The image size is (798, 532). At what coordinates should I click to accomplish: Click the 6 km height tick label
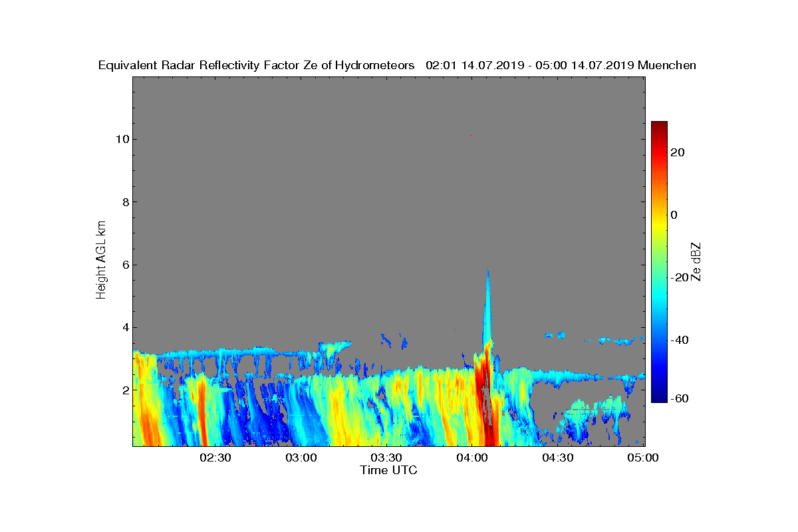(125, 265)
